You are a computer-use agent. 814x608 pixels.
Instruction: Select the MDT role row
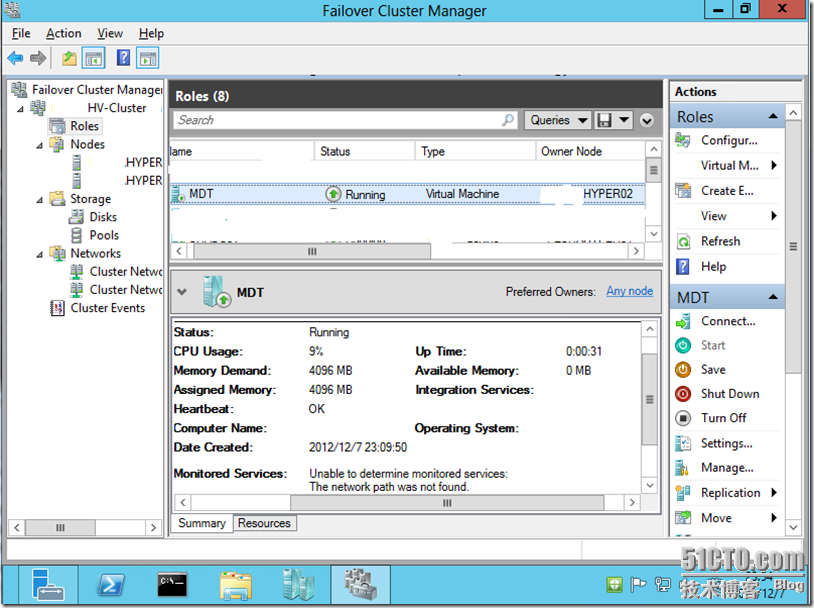[408, 194]
